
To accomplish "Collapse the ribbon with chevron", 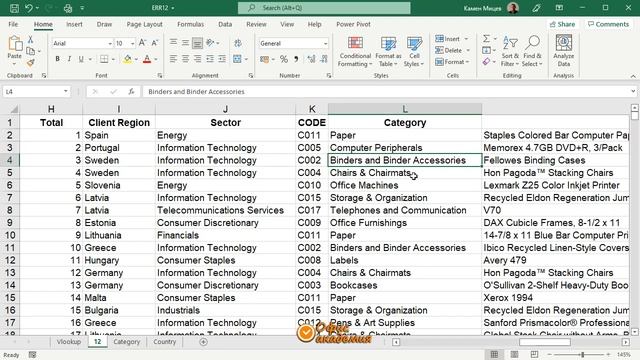I will tap(633, 76).
